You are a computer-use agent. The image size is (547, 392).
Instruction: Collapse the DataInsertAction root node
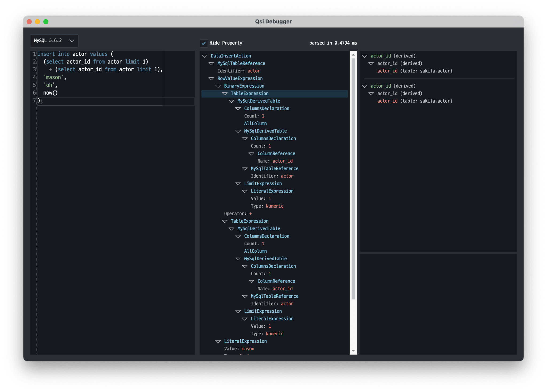[205, 56]
